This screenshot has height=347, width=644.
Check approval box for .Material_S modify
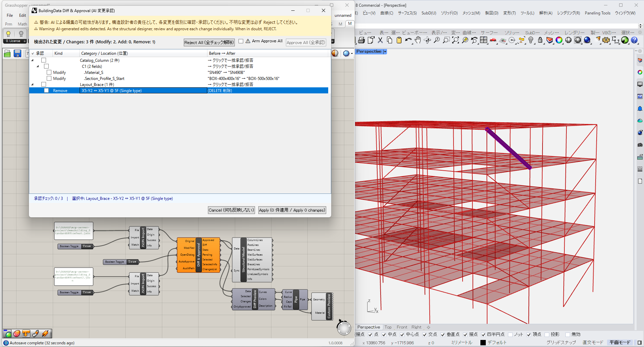pyautogui.click(x=49, y=72)
